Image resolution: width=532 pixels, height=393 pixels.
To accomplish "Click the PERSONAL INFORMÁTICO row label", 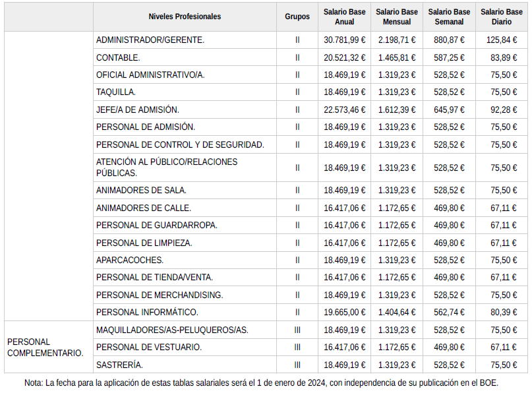I will (147, 312).
